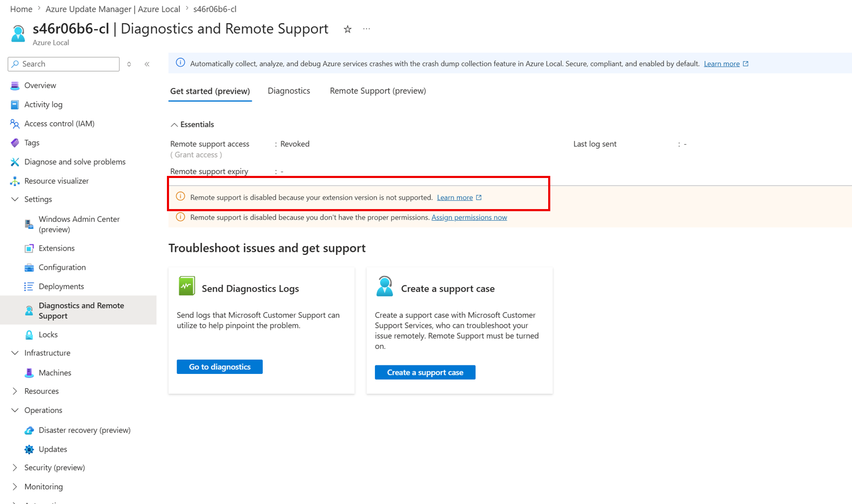Click the Configuration icon
Image resolution: width=852 pixels, height=504 pixels.
coord(29,268)
